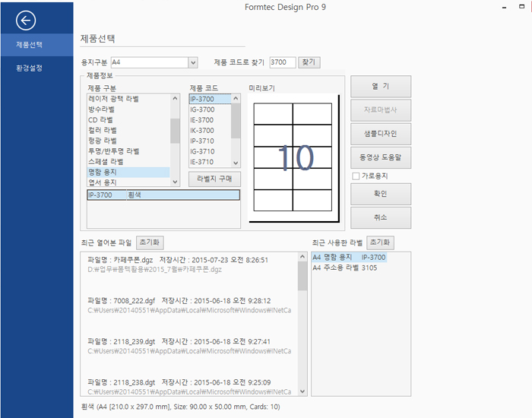Maximize the Formtec Design Pro window
The image size is (532, 418).
pyautogui.click(x=522, y=6)
